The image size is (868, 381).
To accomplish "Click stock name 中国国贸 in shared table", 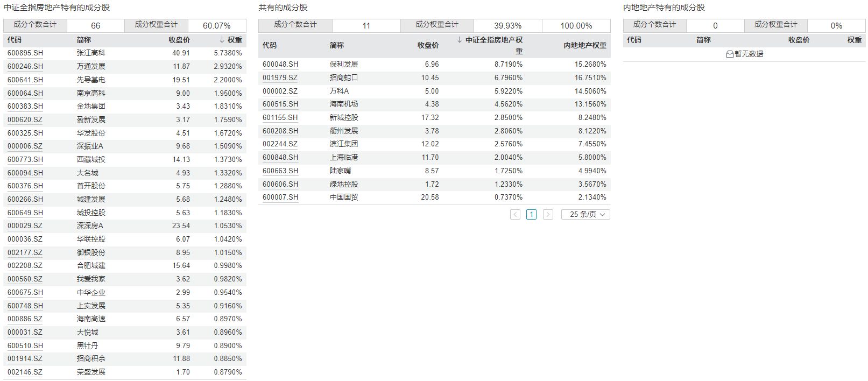I will pyautogui.click(x=344, y=197).
